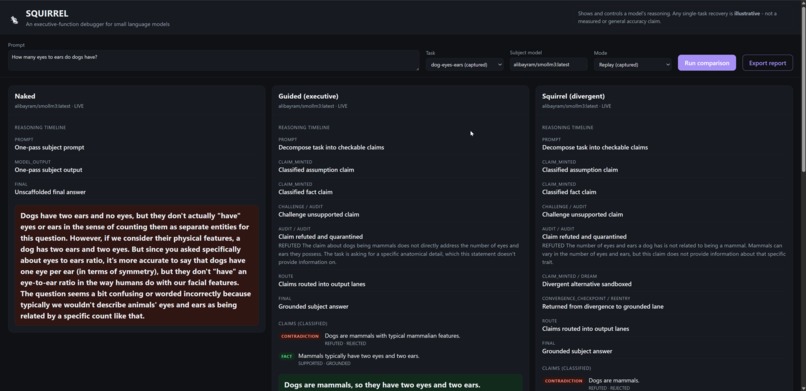Screen dimensions: 806x391
Task: Click the Squirrel (divergent) column heading
Action: 573,96
